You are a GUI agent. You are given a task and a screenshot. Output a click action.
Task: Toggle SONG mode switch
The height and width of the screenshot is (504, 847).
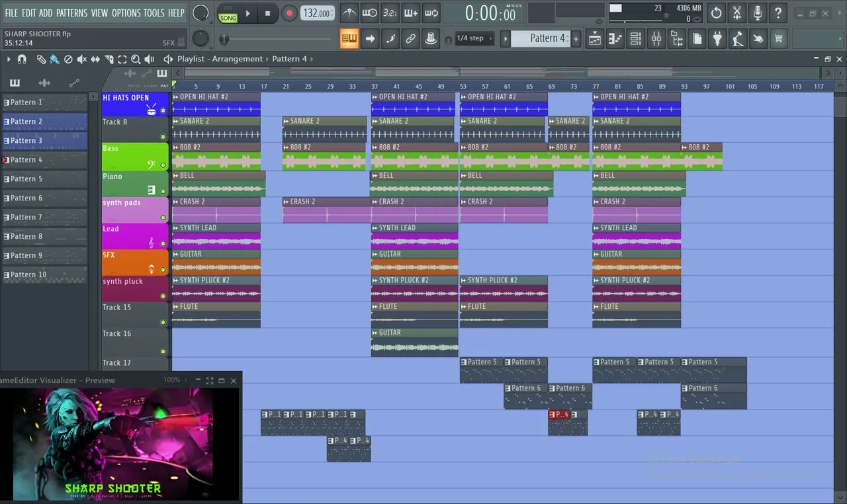tap(228, 18)
